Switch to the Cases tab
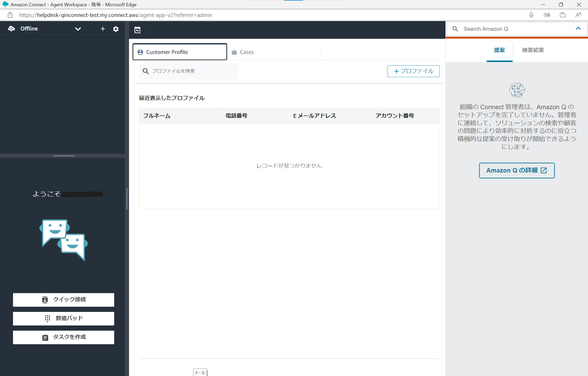Image resolution: width=588 pixels, height=376 pixels. click(247, 52)
